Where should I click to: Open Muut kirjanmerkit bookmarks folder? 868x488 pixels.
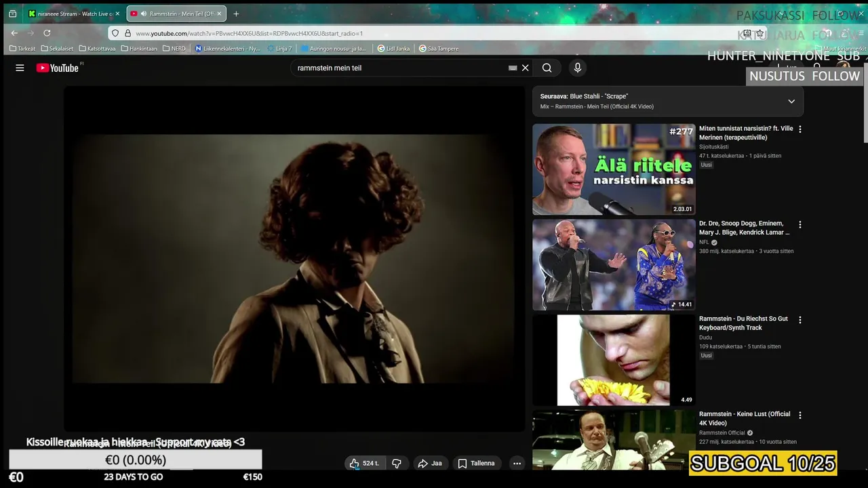pos(841,49)
